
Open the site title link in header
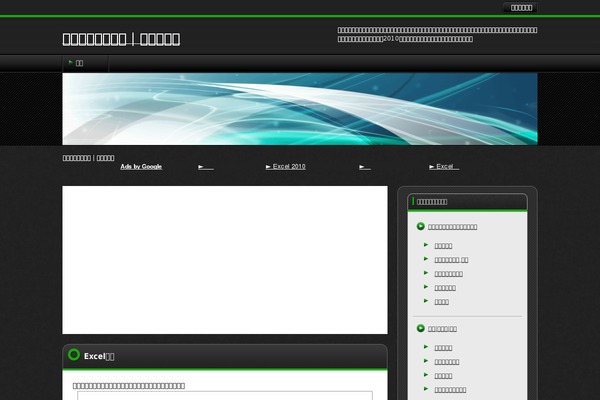(121, 39)
